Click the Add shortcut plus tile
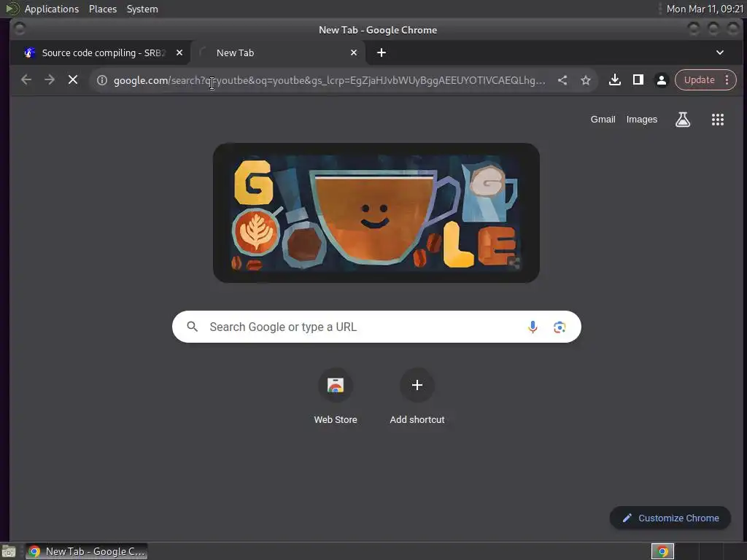Screen dimensions: 747x560 tap(417, 397)
